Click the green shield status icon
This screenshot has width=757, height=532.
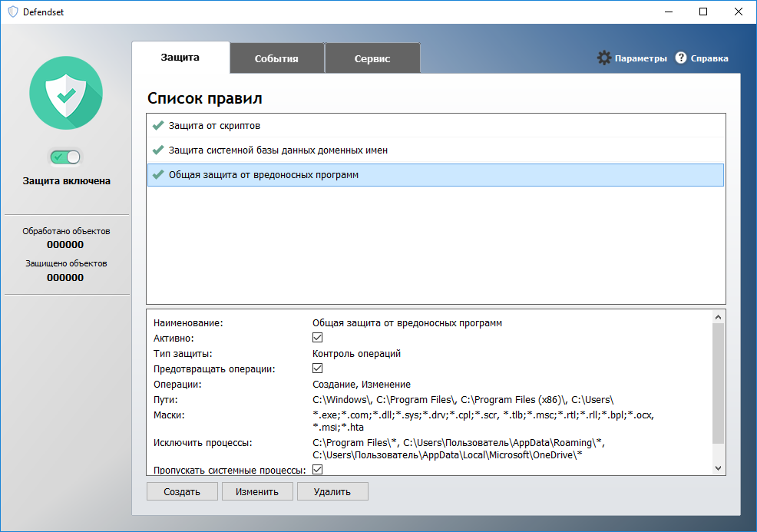coord(66,93)
